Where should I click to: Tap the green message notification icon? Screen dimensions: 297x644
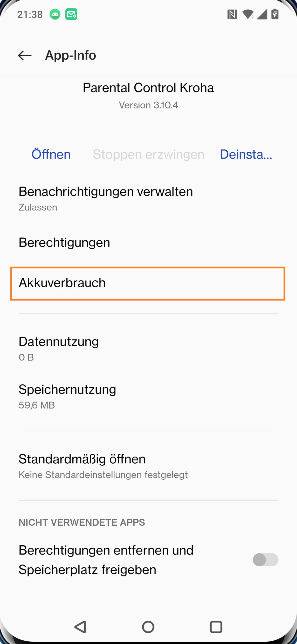point(71,14)
